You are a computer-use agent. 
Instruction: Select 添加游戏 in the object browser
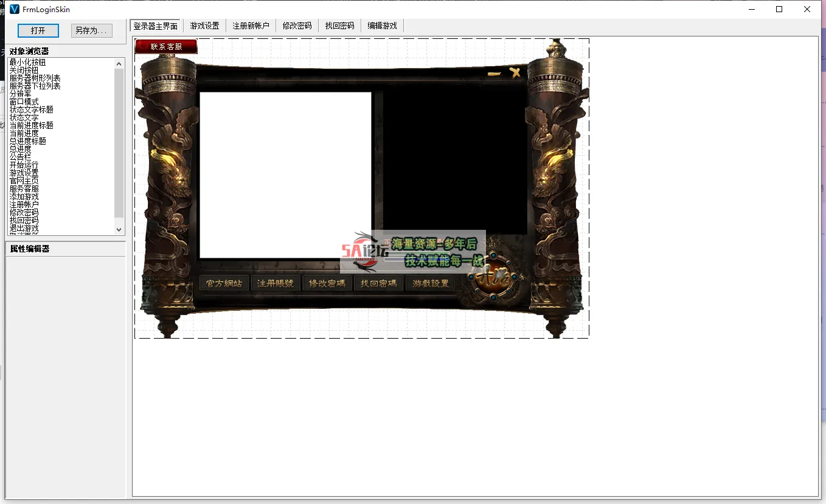(x=24, y=196)
